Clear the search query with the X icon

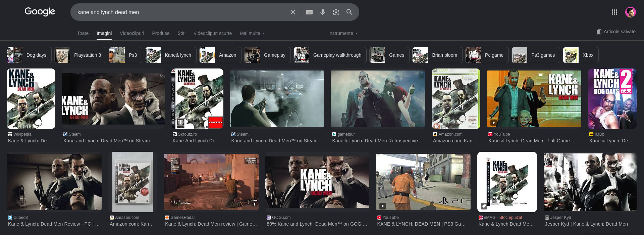[292, 12]
